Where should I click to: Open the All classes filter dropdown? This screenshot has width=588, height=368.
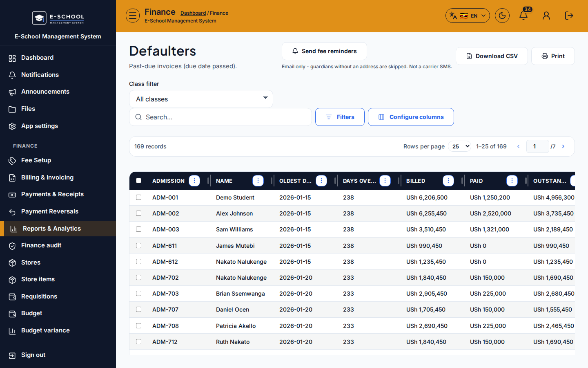(201, 99)
